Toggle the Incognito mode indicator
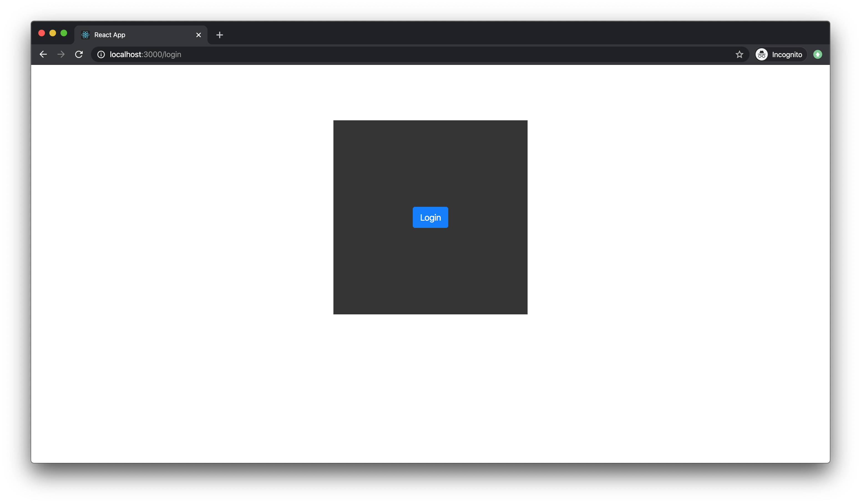Image resolution: width=861 pixels, height=504 pixels. (x=780, y=55)
